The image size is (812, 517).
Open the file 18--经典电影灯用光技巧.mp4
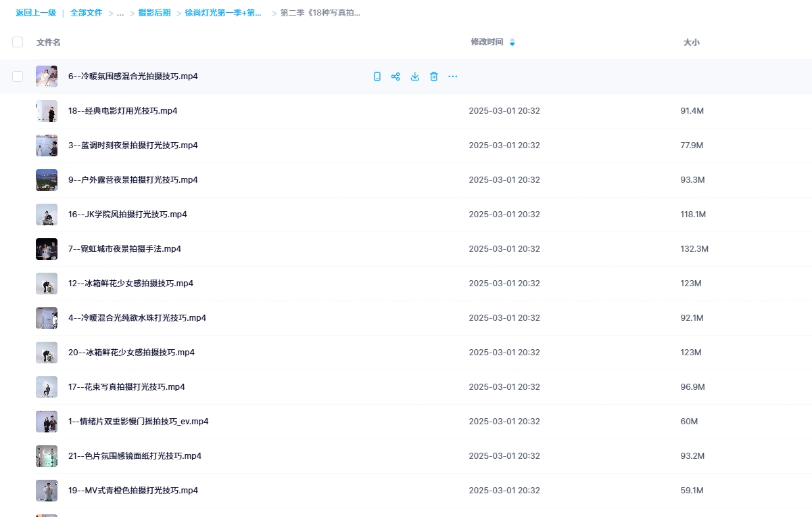click(x=122, y=111)
